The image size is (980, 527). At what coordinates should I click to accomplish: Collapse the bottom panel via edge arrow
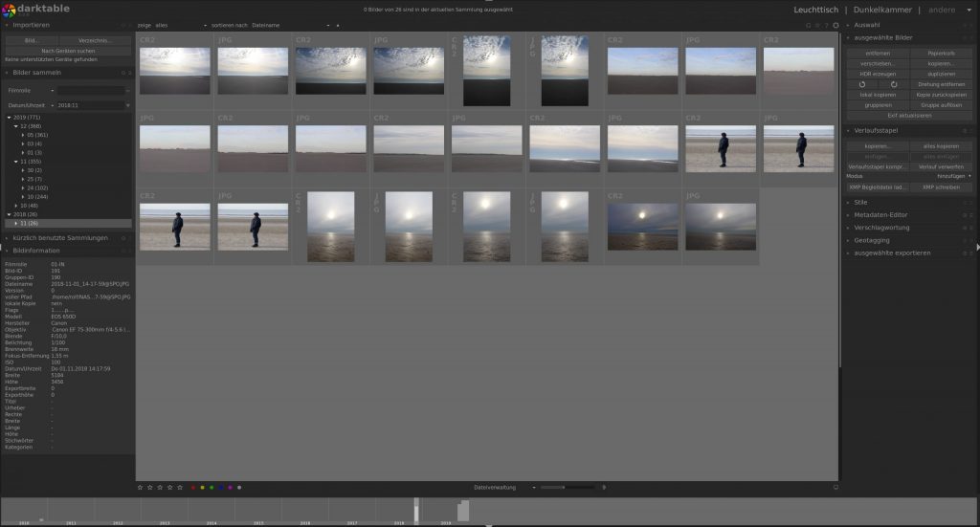tap(489, 525)
